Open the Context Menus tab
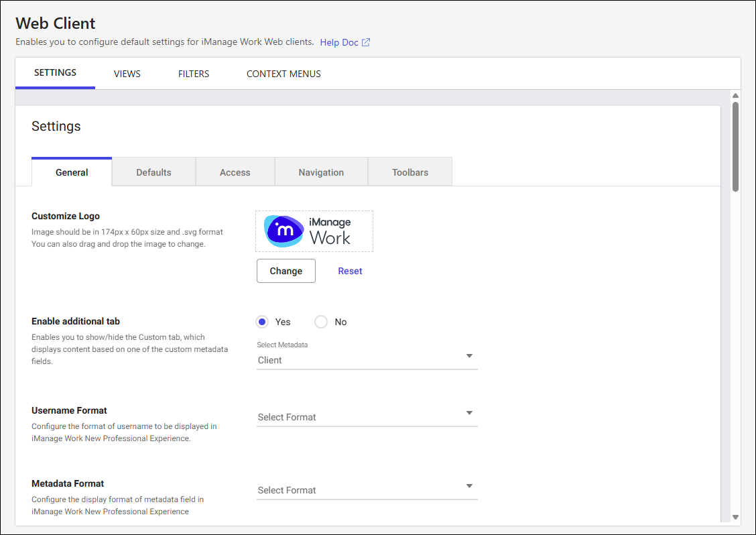This screenshot has height=535, width=756. click(x=283, y=74)
